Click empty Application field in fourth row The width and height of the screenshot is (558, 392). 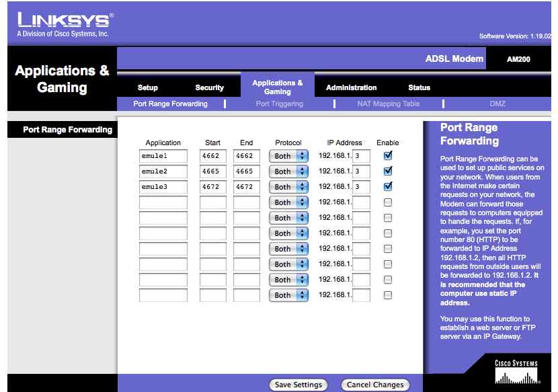[163, 202]
